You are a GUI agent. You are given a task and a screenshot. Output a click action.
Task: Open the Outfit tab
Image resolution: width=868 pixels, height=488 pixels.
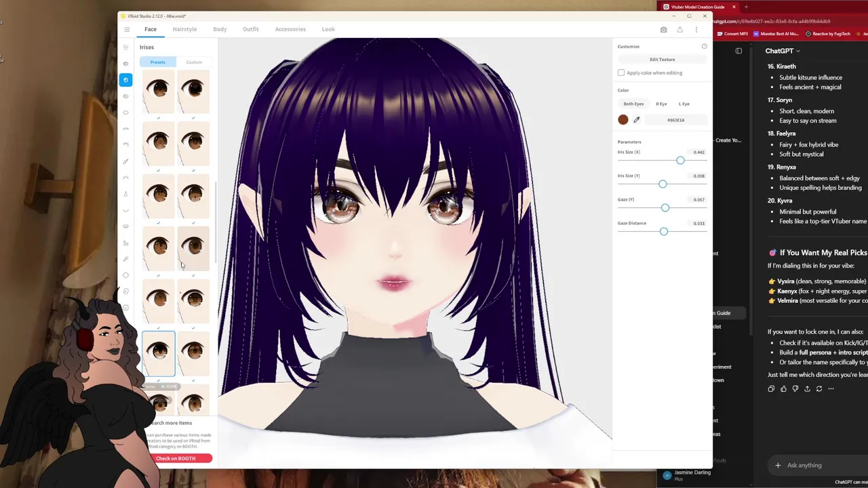tap(251, 29)
